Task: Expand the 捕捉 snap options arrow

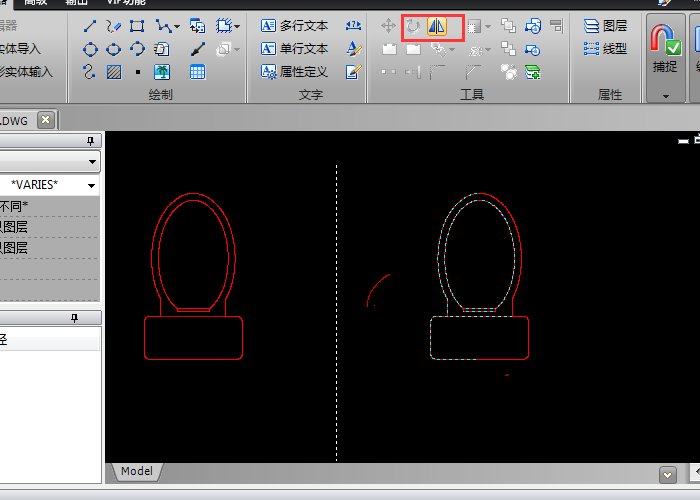Action: click(666, 96)
